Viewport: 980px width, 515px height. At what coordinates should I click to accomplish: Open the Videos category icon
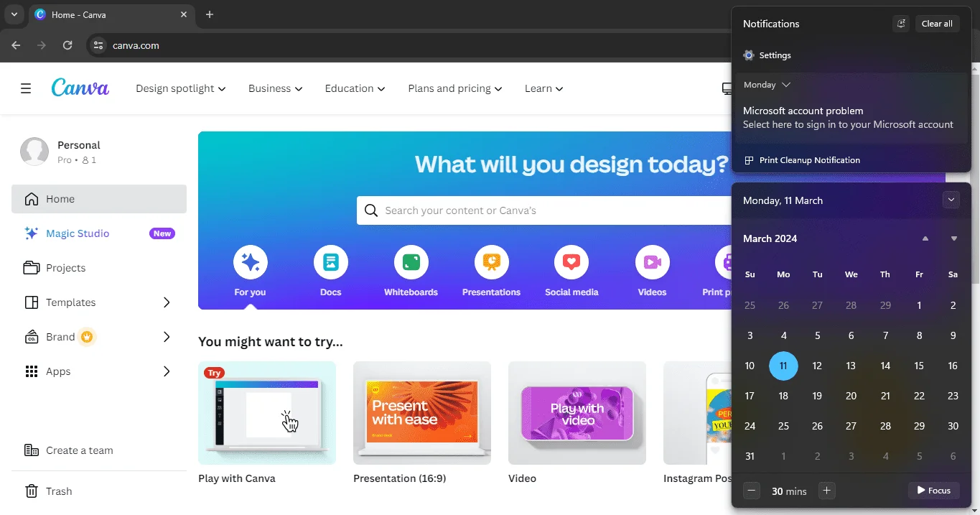point(653,263)
